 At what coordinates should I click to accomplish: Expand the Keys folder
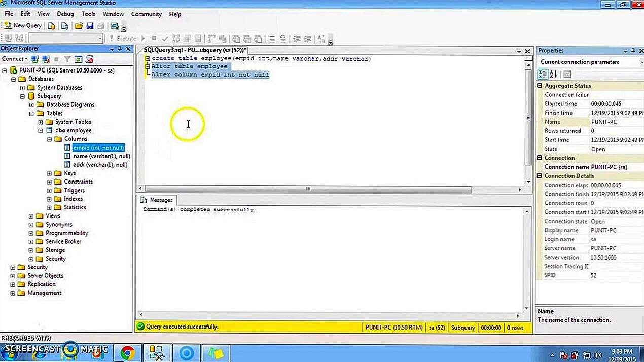(x=49, y=173)
